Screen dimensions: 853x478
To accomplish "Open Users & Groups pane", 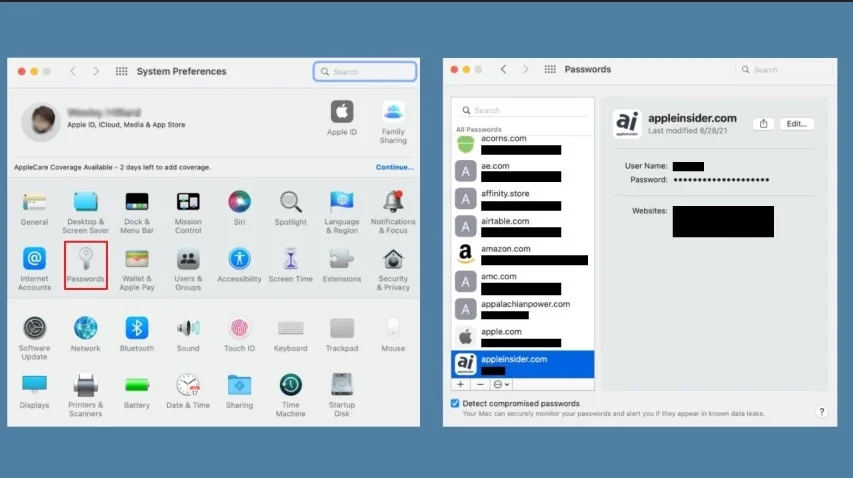I will tap(188, 269).
